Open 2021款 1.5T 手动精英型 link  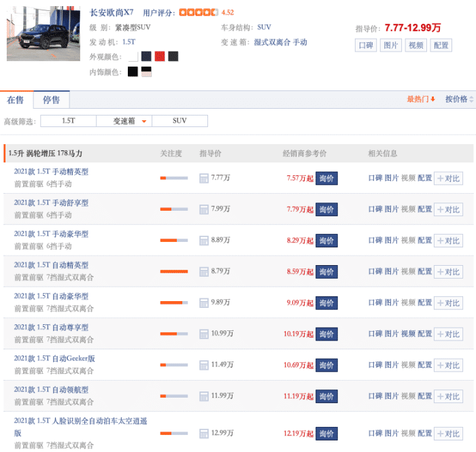[51, 171]
